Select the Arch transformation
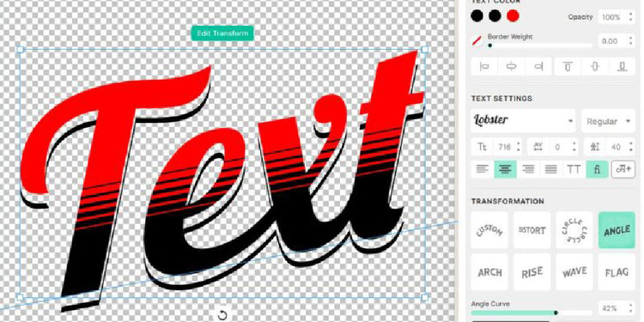Screen dimensions: 644x322 489,272
